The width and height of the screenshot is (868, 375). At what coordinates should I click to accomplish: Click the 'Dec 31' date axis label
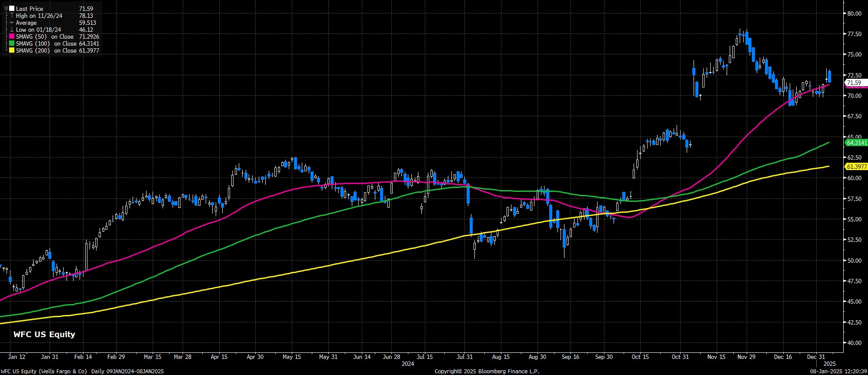[x=816, y=357]
